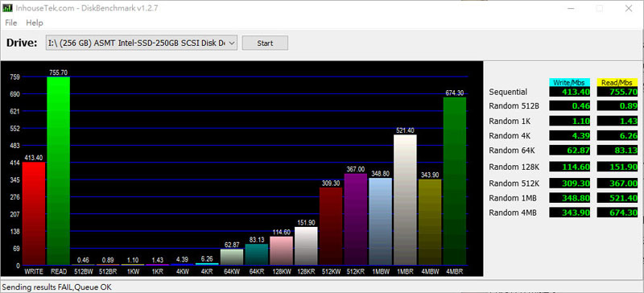Click the pink 128KW bar
The width and height of the screenshot is (644, 293).
point(281,250)
